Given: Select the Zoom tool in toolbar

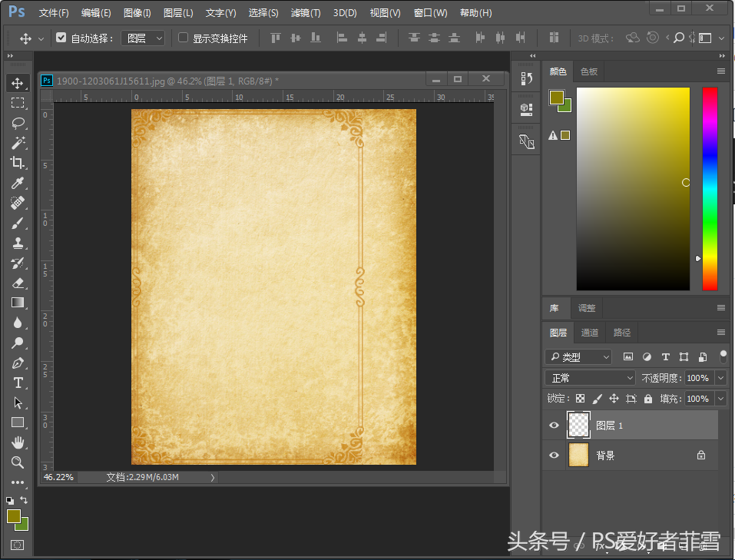Looking at the screenshot, I should click(18, 462).
